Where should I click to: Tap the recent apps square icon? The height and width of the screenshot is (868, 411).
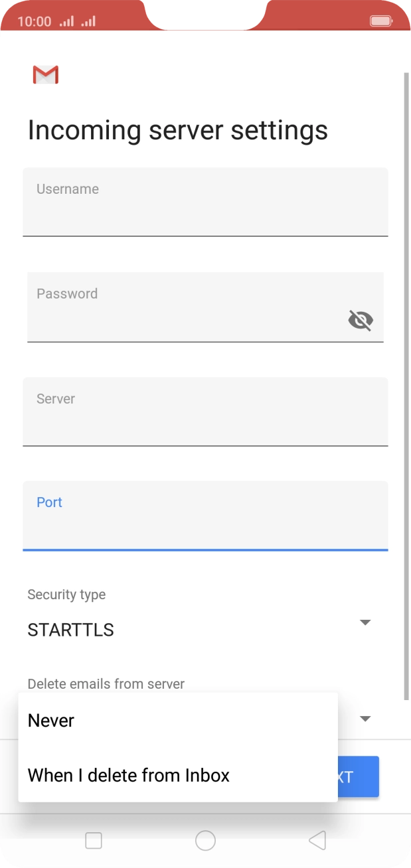click(x=93, y=840)
